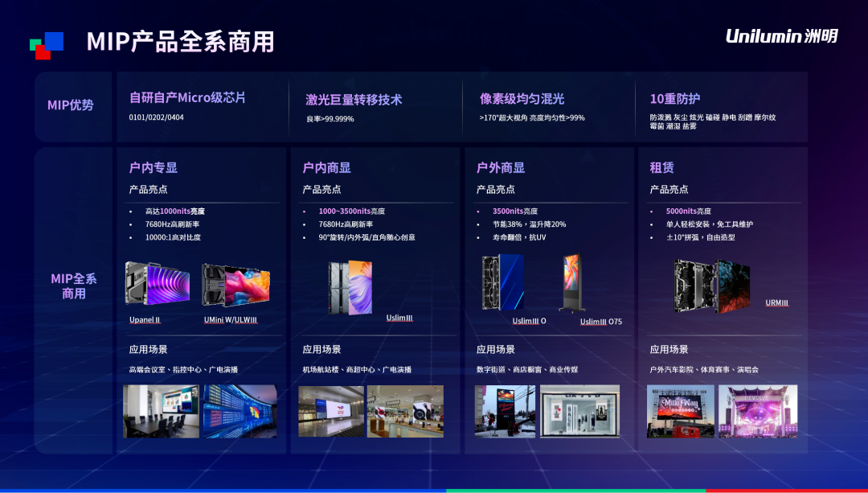Click the UslimIII O75 label

pos(601,321)
